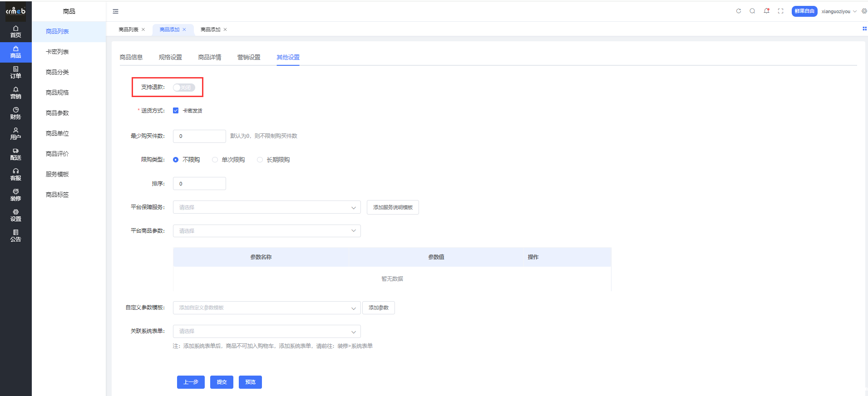Open the 平台商品参数 dropdown
Image resolution: width=868 pixels, height=396 pixels.
coord(266,231)
